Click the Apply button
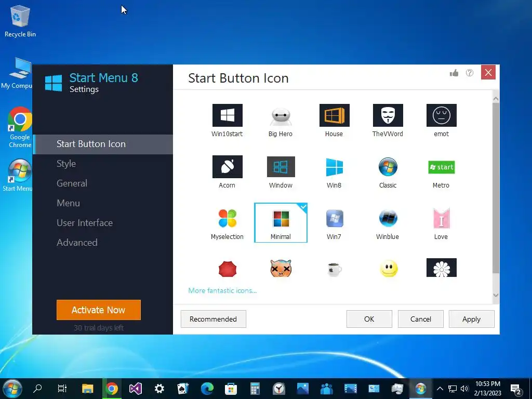The height and width of the screenshot is (399, 532). click(472, 320)
